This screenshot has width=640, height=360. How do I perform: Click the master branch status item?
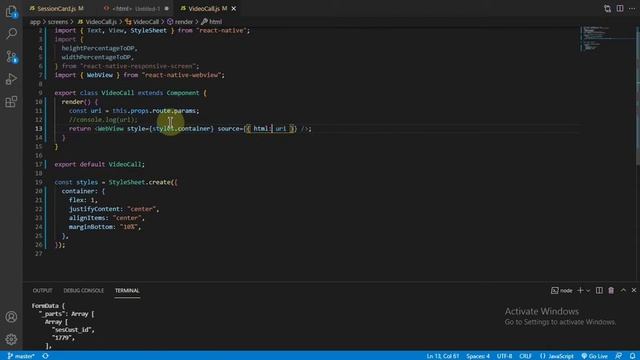(21, 356)
